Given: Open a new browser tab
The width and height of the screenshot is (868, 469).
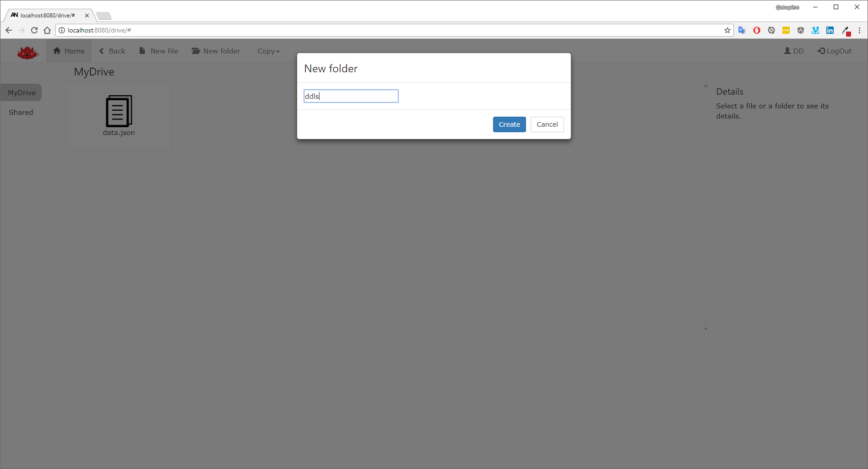Looking at the screenshot, I should point(104,16).
